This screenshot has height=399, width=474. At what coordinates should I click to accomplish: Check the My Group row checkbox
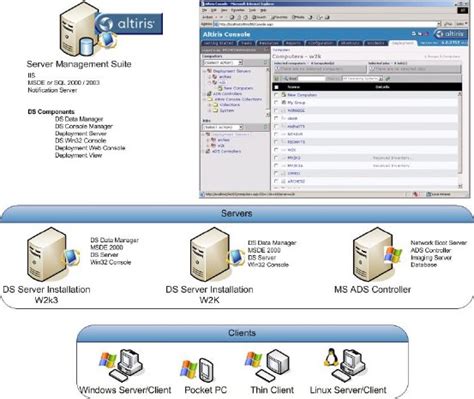pyautogui.click(x=276, y=103)
